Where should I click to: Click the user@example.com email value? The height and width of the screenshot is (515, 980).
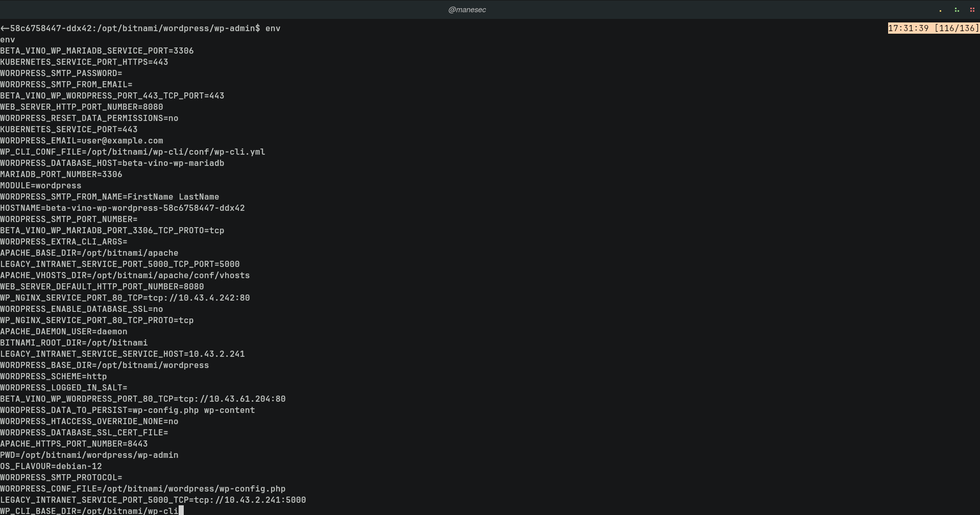[122, 141]
